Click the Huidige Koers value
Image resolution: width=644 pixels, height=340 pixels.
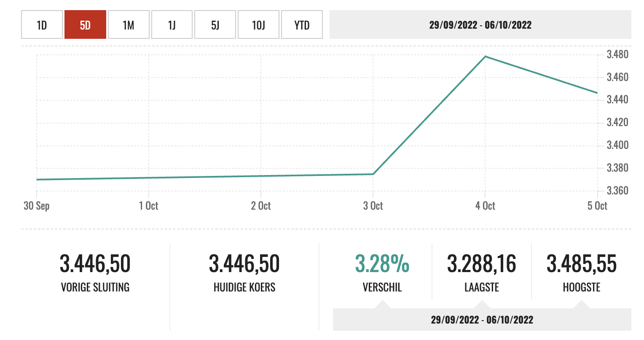[x=244, y=264]
